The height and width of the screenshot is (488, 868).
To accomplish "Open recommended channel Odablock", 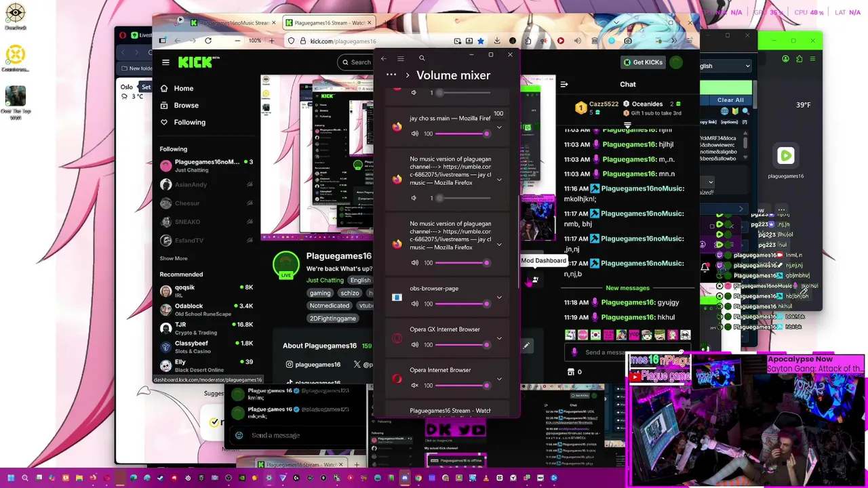I will [207, 309].
